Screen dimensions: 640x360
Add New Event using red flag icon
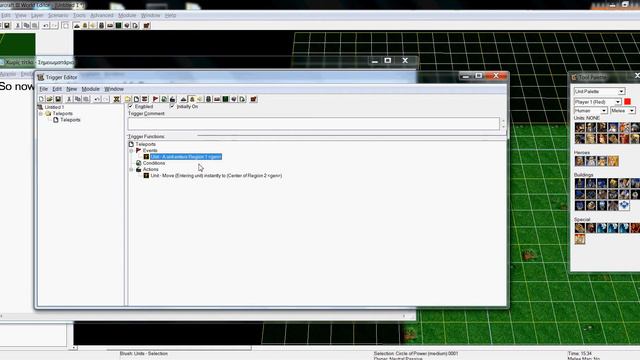pyautogui.click(x=156, y=99)
